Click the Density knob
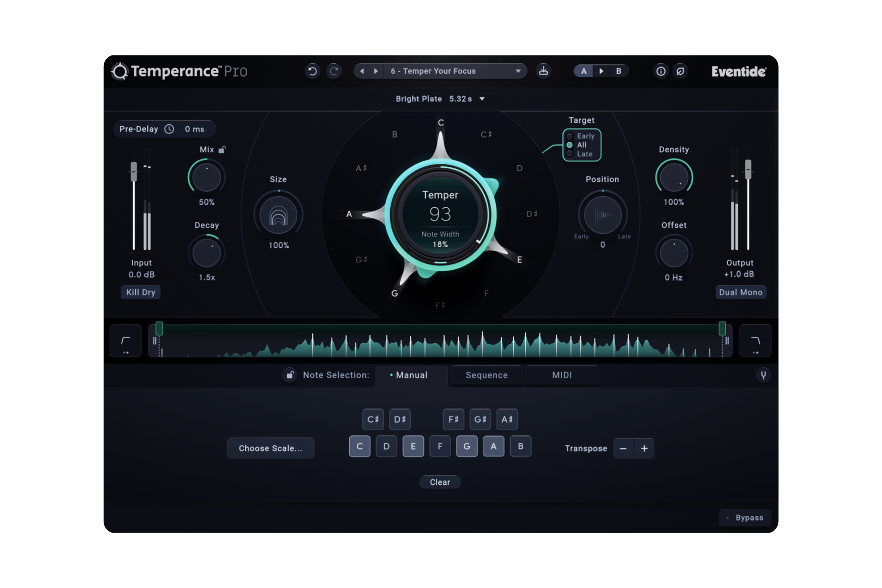 [674, 177]
